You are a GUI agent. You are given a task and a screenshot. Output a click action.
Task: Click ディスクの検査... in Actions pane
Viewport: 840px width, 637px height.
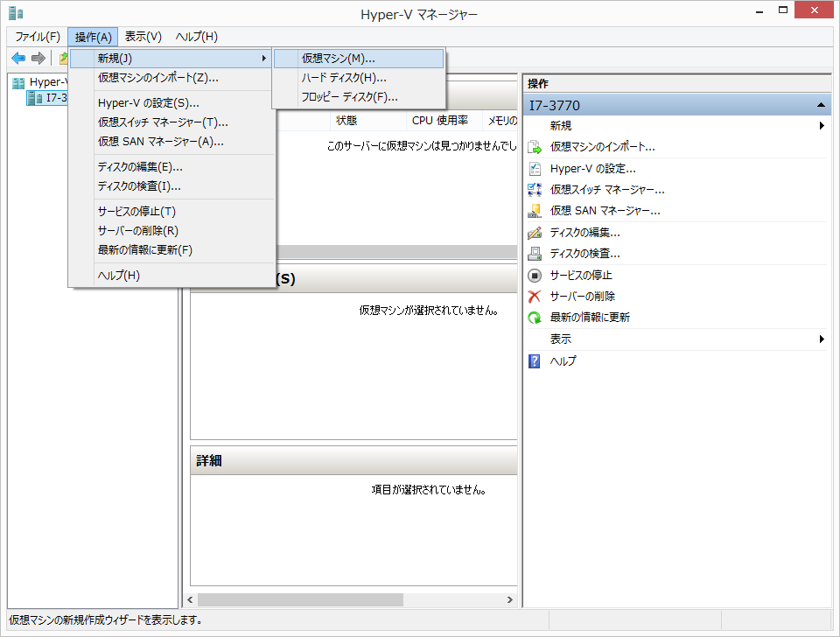coord(584,254)
